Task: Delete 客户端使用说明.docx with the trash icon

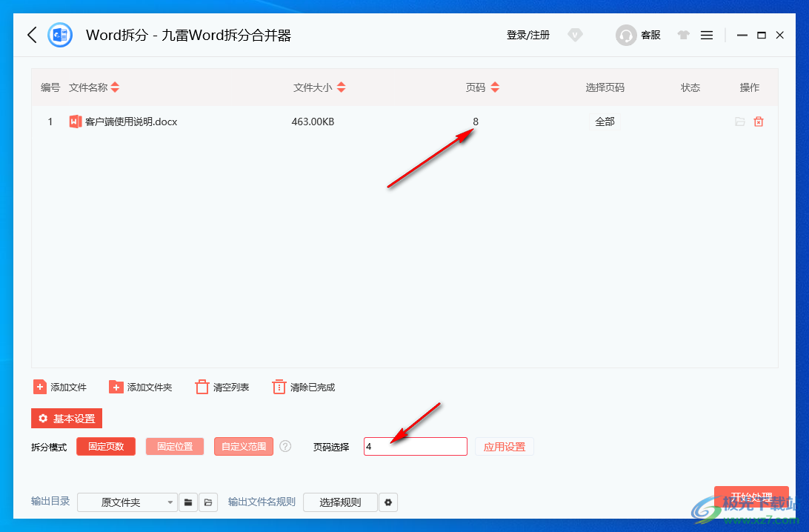Action: [759, 121]
